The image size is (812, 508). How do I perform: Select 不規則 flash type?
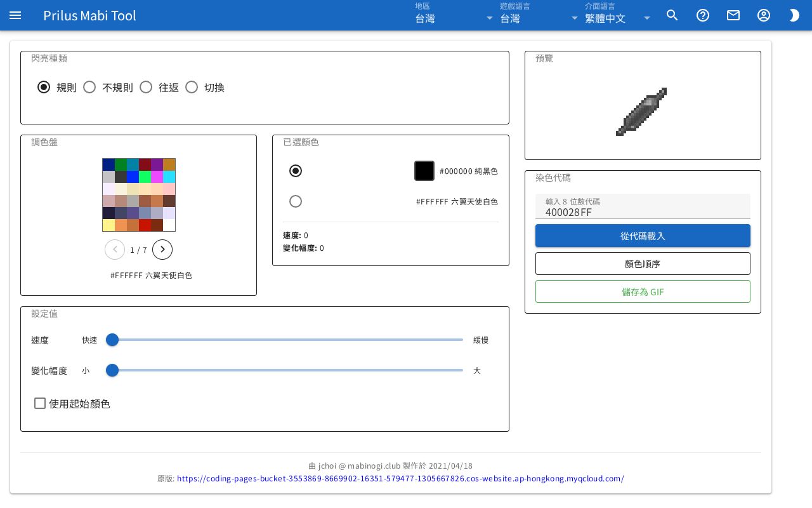click(x=89, y=87)
